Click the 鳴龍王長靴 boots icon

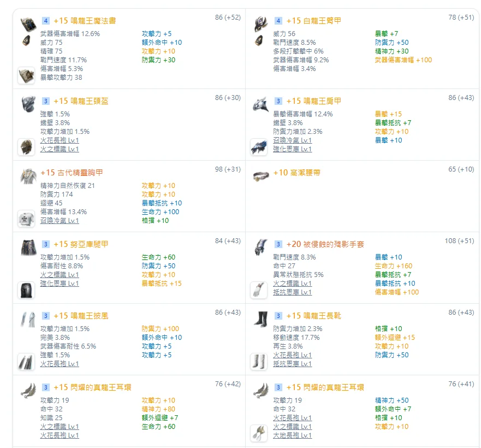[260, 319]
